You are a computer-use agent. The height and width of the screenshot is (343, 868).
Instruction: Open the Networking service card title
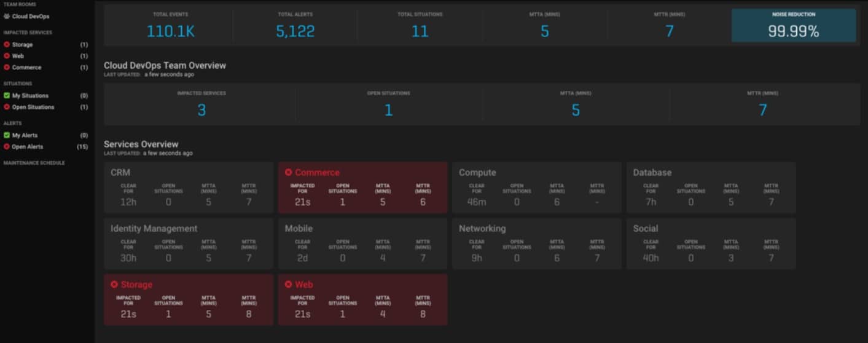point(482,229)
